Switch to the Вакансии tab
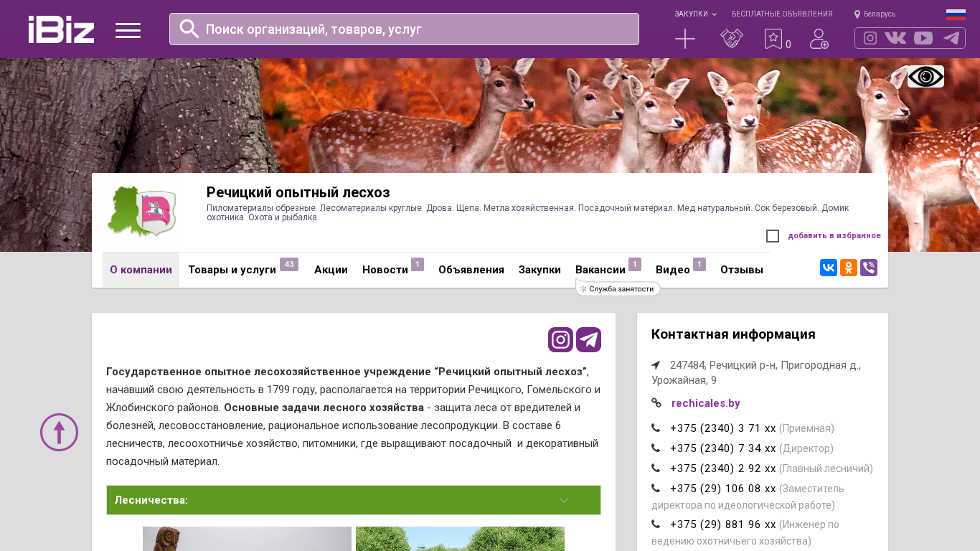980x551 pixels. coord(600,270)
